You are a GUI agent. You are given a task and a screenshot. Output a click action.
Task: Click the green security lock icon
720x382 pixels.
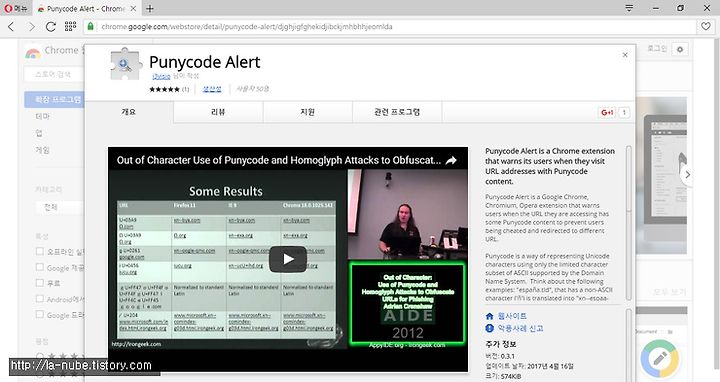(x=90, y=27)
